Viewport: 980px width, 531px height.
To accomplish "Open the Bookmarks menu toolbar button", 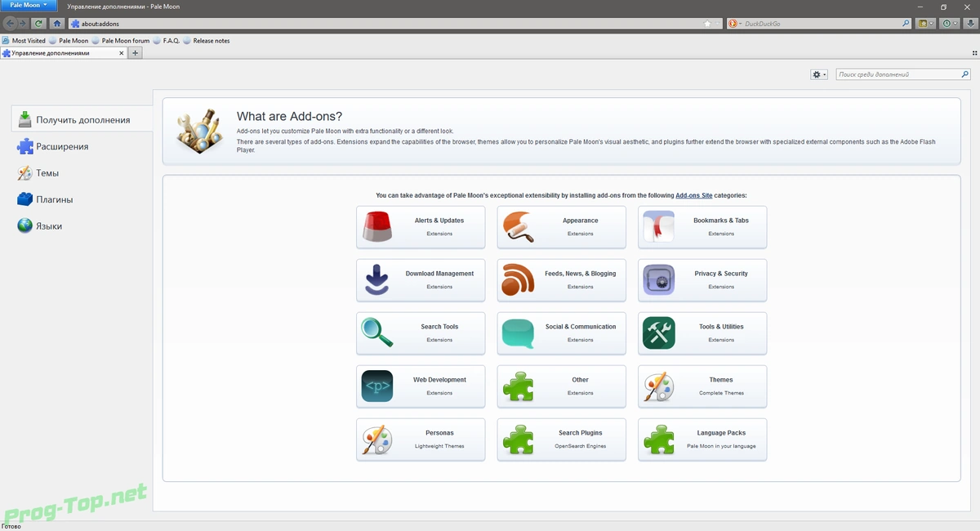I will coord(926,24).
